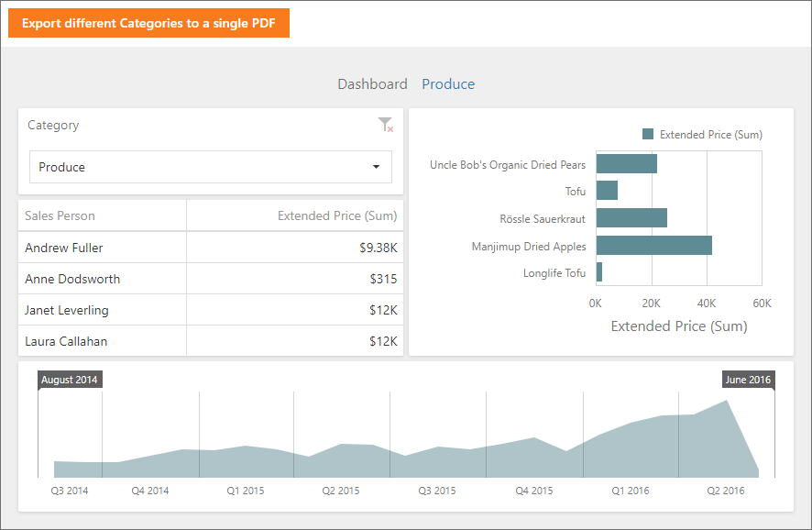
Task: Click the Q1 2015 label on range filter
Action: click(x=246, y=491)
